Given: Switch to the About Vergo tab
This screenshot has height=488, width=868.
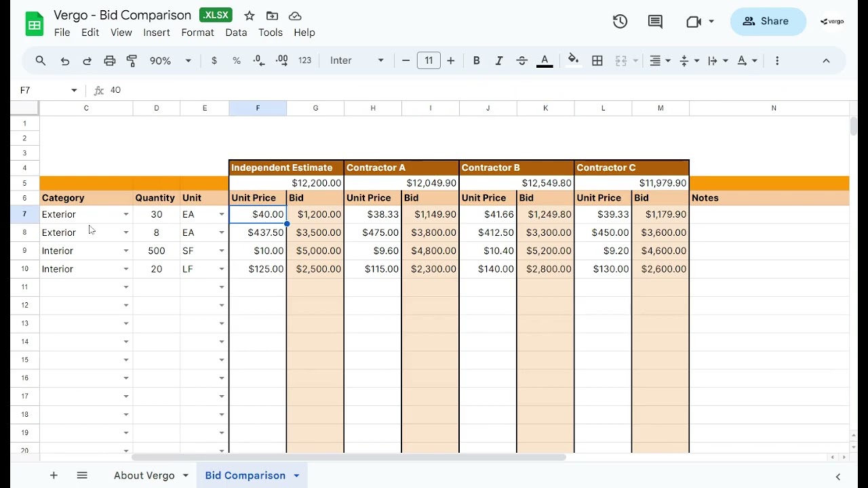Looking at the screenshot, I should click(144, 476).
